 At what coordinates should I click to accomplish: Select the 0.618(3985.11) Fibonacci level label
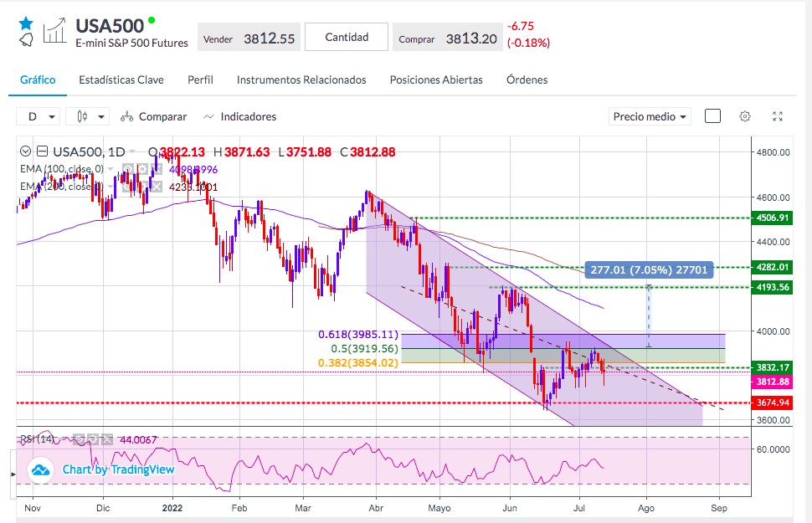point(358,335)
